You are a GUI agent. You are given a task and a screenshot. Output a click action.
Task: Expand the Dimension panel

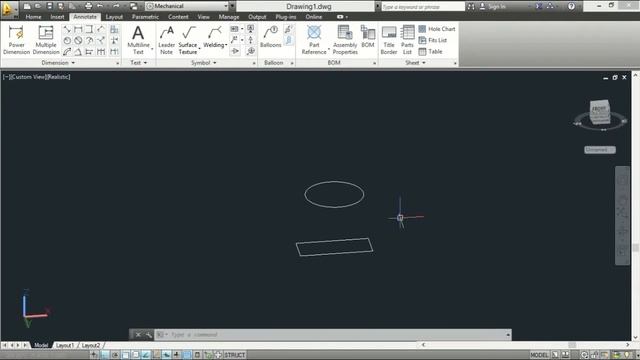click(58, 63)
